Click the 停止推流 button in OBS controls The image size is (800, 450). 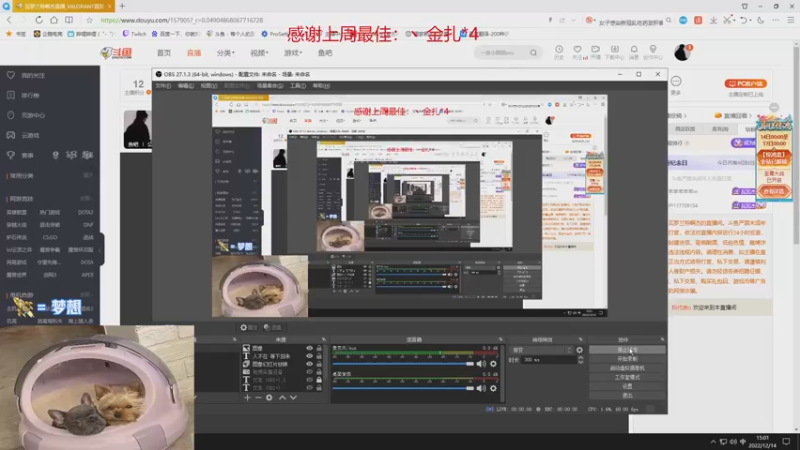coord(627,350)
